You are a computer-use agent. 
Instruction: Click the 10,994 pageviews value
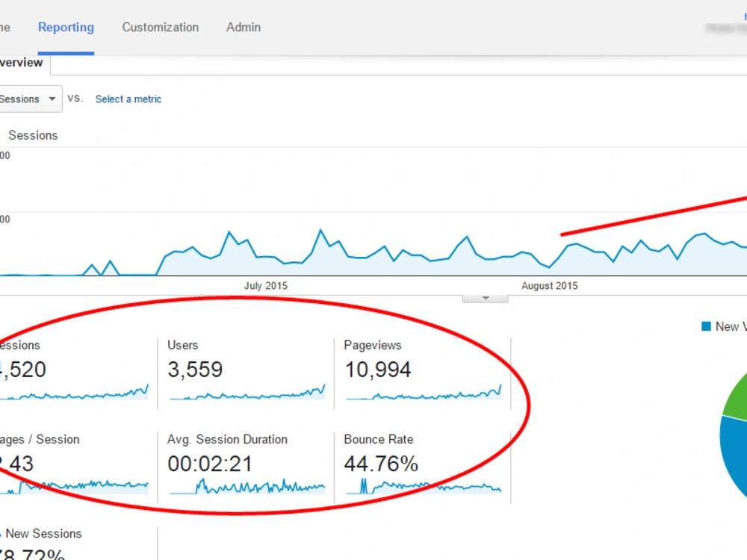[377, 370]
